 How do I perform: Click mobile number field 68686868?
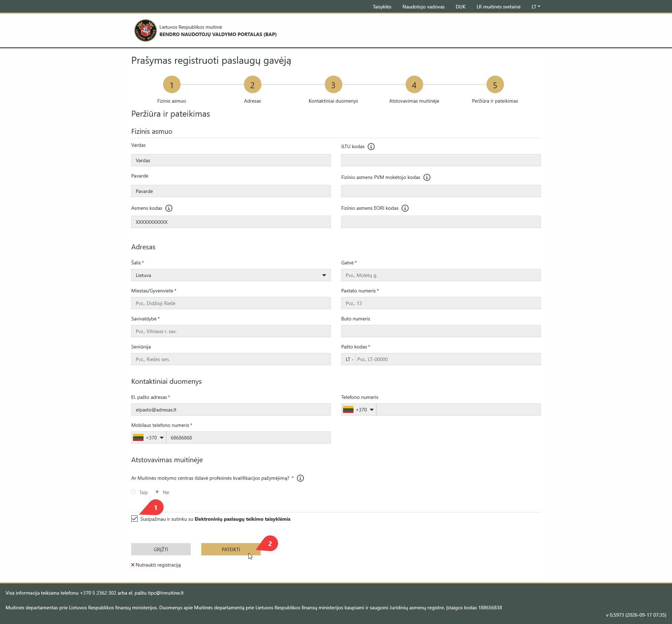click(x=248, y=438)
